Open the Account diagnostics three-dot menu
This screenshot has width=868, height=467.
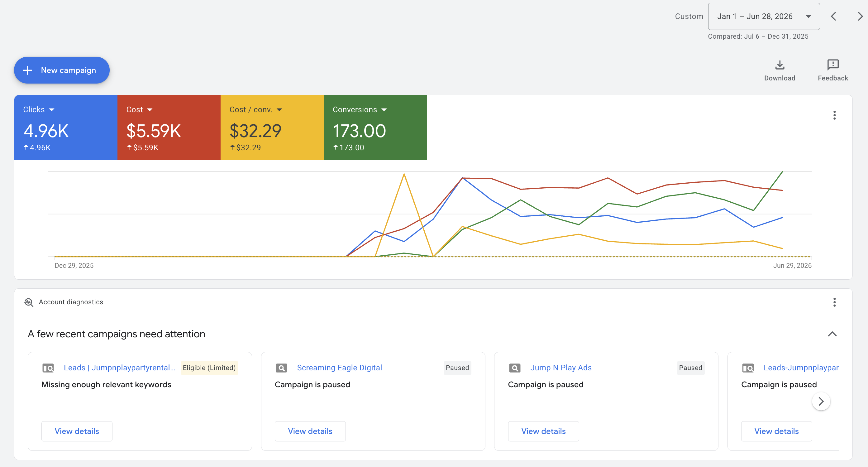[x=834, y=302]
